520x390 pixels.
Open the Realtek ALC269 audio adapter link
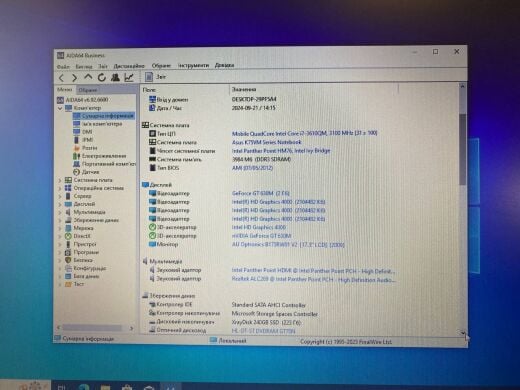[313, 280]
